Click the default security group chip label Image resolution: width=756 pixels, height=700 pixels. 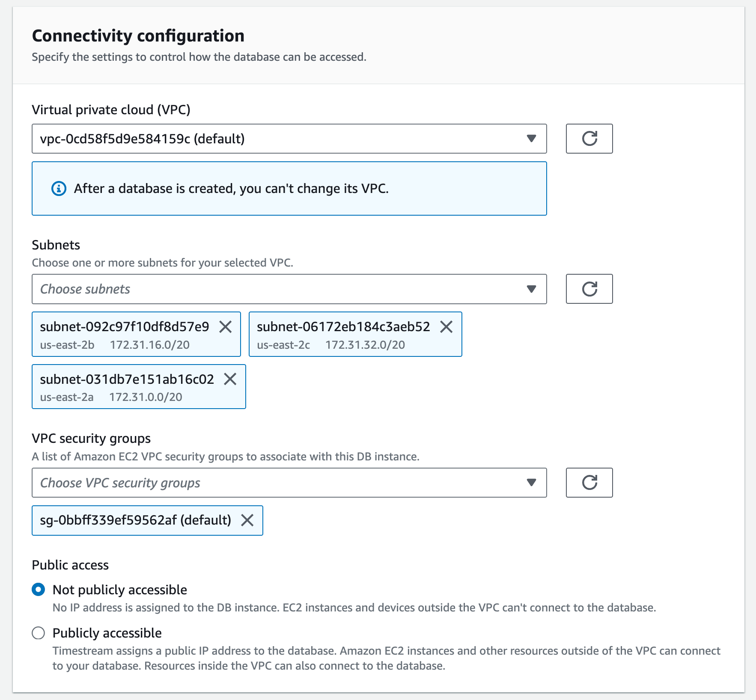tap(135, 520)
